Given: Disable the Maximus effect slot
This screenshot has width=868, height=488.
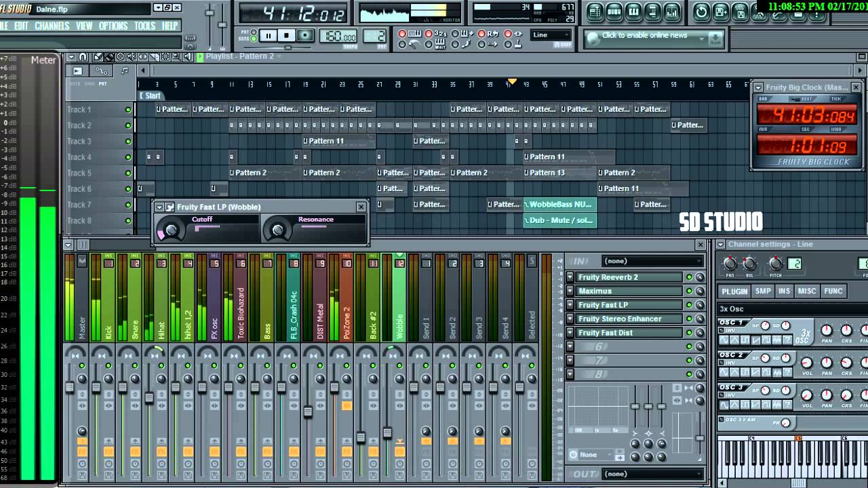Looking at the screenshot, I should (689, 291).
